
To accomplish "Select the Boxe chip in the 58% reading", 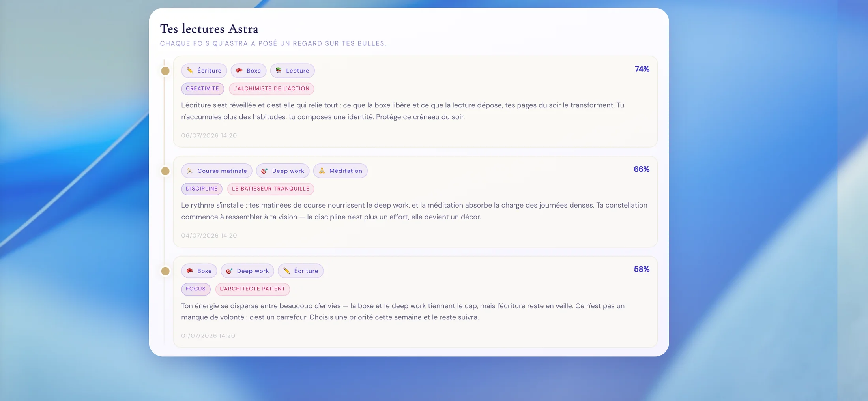I will [199, 271].
